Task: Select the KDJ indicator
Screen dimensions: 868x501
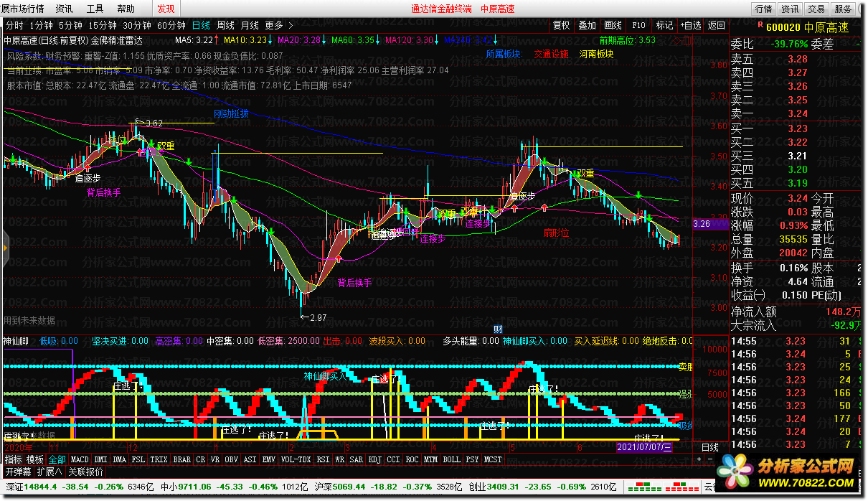Action: pos(374,459)
